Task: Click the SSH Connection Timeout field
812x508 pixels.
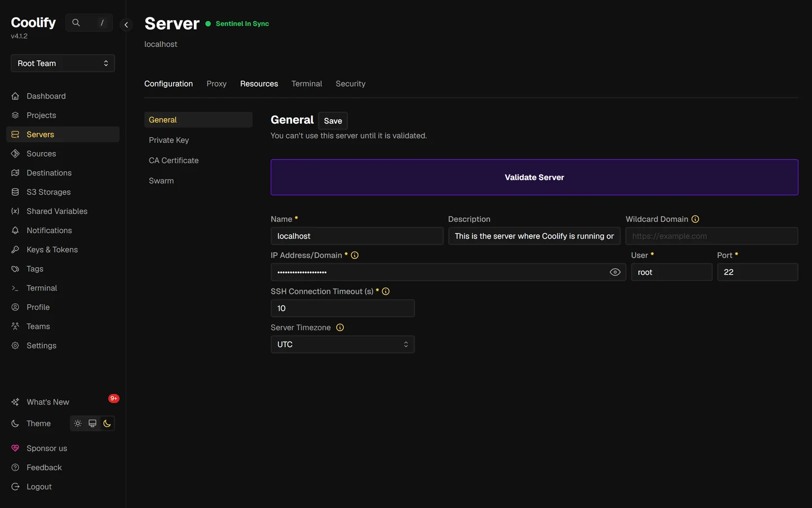Action: point(343,308)
